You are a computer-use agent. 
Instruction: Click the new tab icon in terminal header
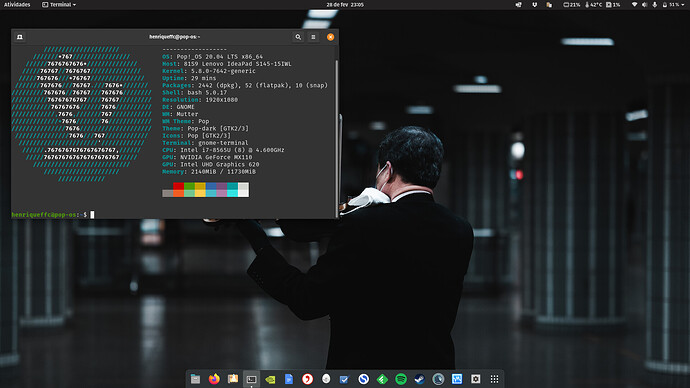tap(20, 37)
